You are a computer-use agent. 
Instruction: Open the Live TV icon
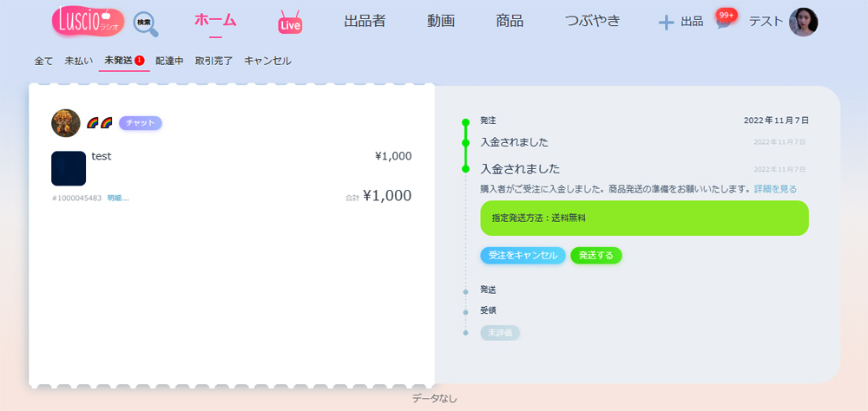tap(290, 23)
